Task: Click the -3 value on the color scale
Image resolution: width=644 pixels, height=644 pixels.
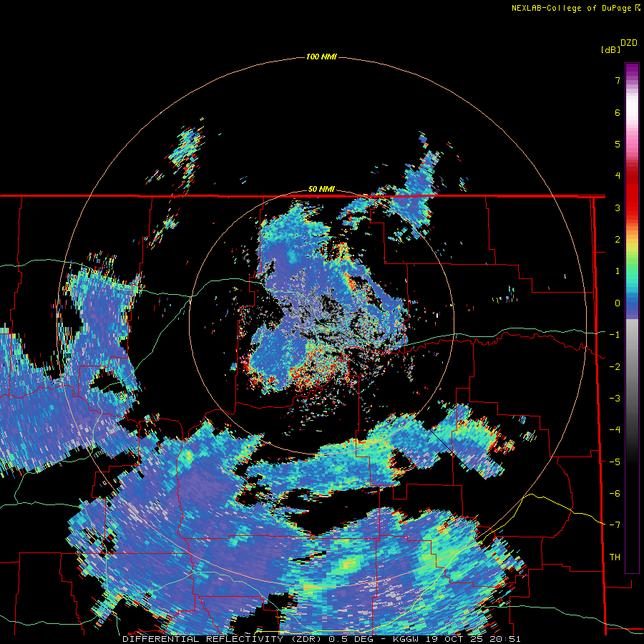Action: (615, 399)
